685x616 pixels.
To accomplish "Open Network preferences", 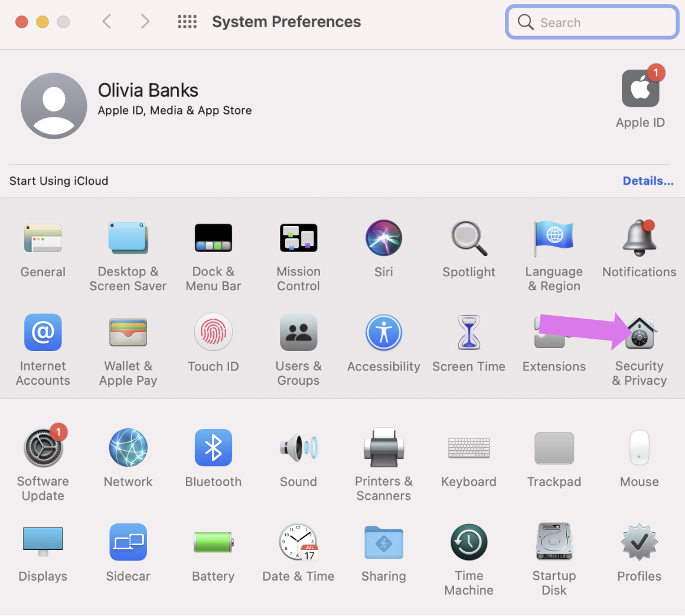I will pyautogui.click(x=128, y=447).
